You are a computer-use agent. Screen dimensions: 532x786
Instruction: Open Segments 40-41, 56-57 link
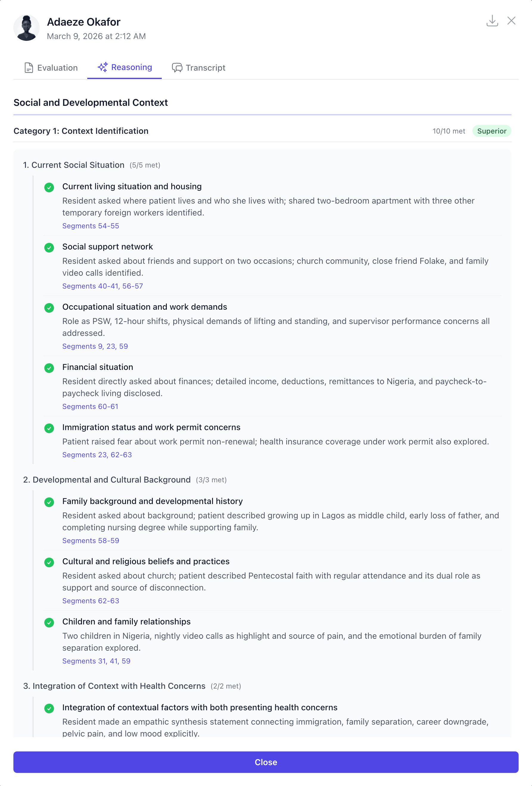pyautogui.click(x=102, y=286)
